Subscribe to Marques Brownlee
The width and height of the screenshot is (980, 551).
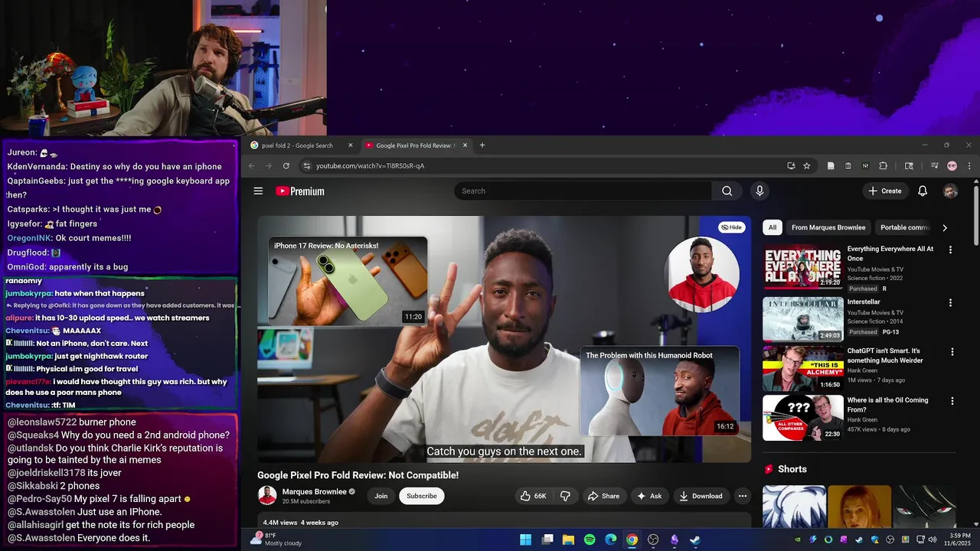(421, 496)
